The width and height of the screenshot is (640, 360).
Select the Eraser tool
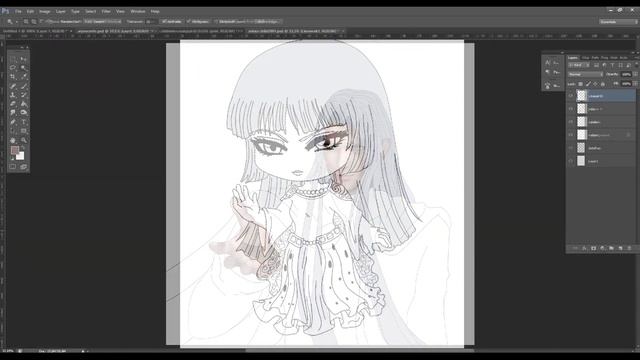pos(13,104)
